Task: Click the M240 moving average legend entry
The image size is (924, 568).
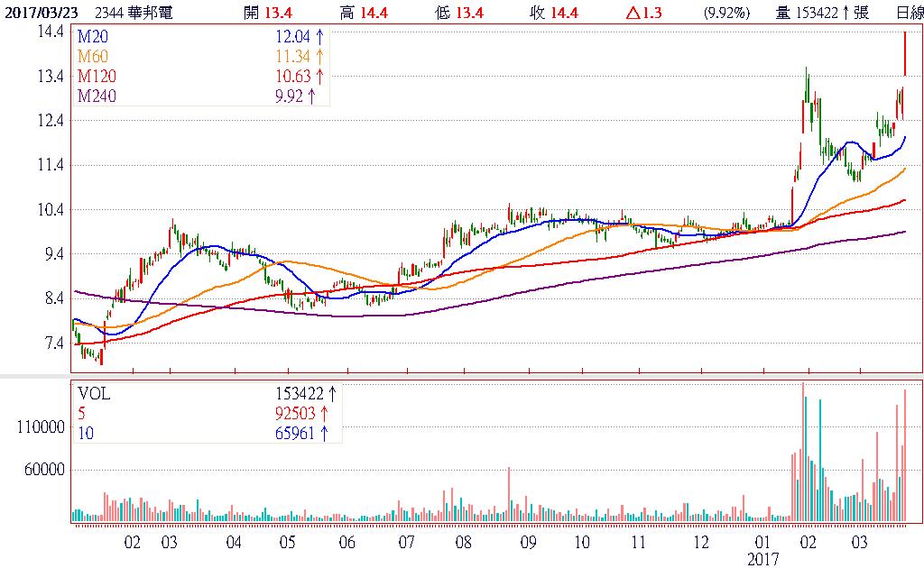Action: click(96, 96)
